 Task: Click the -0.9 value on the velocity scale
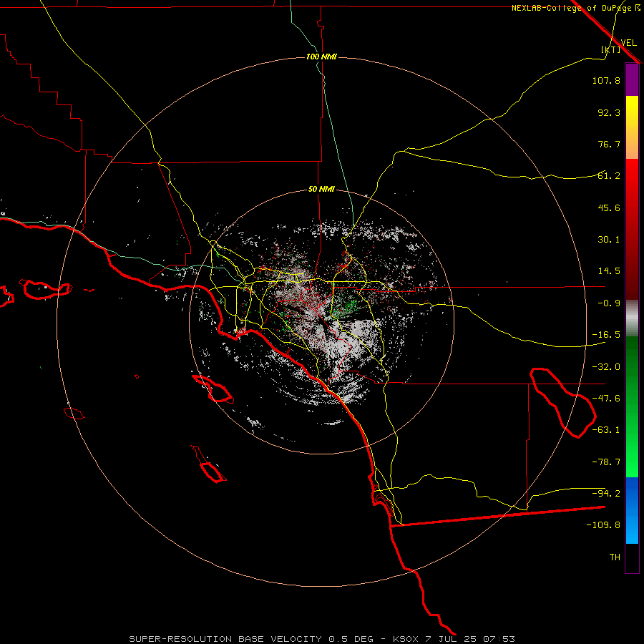point(609,303)
